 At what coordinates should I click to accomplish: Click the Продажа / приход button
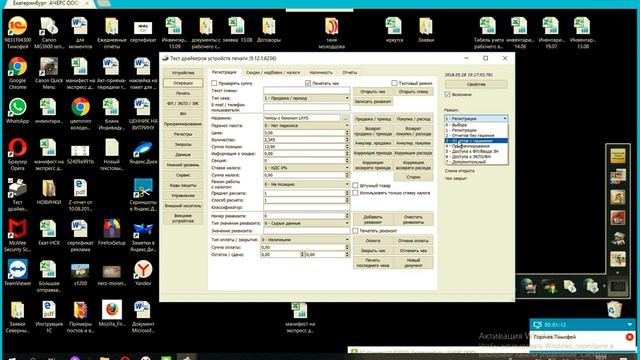click(373, 119)
